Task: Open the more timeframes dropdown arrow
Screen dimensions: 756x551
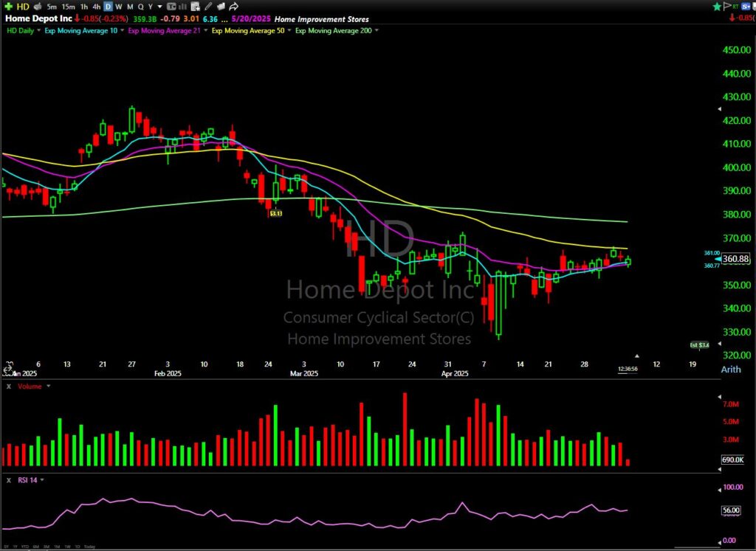Action: [160, 7]
